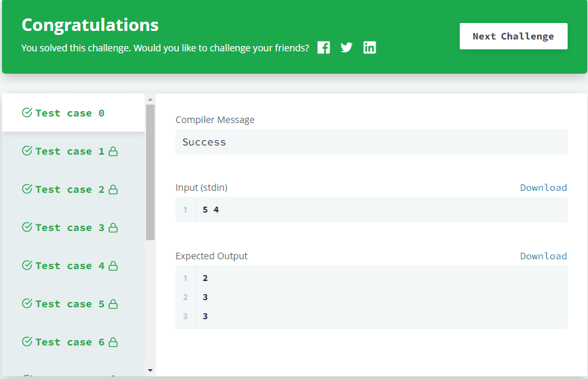Click the Next Challenge button
This screenshot has height=379, width=588.
pos(514,36)
